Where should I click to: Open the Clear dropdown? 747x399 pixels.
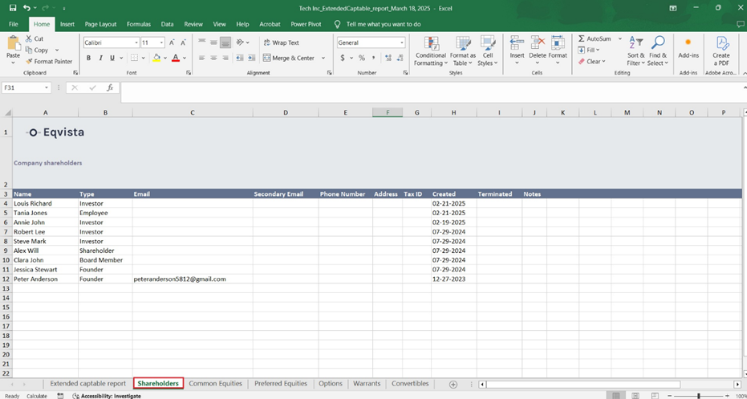click(592, 61)
